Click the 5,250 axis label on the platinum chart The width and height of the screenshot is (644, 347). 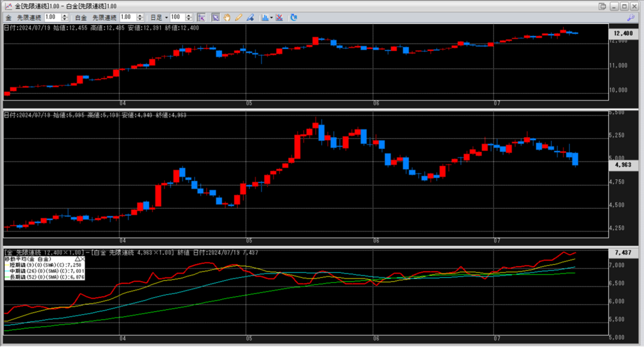pos(617,135)
